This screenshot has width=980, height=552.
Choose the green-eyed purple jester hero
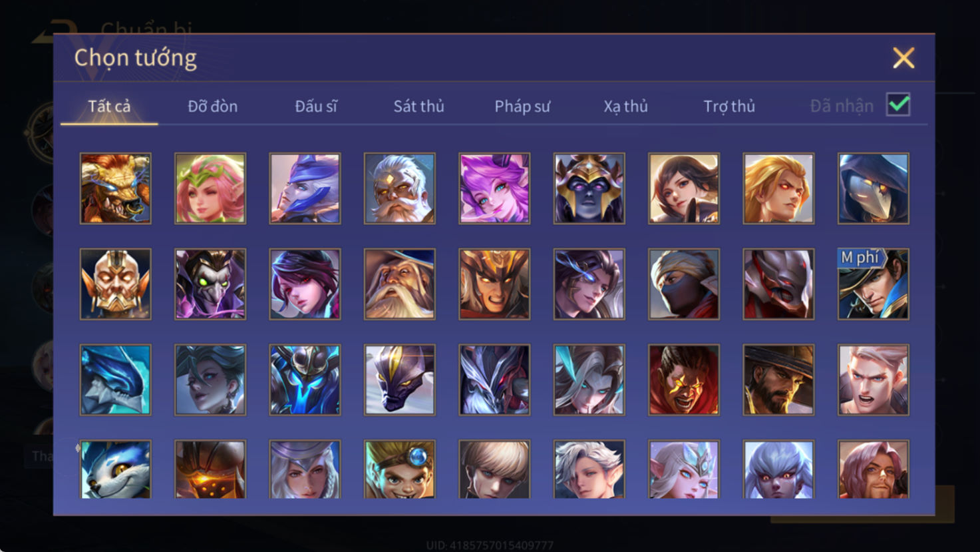210,284
